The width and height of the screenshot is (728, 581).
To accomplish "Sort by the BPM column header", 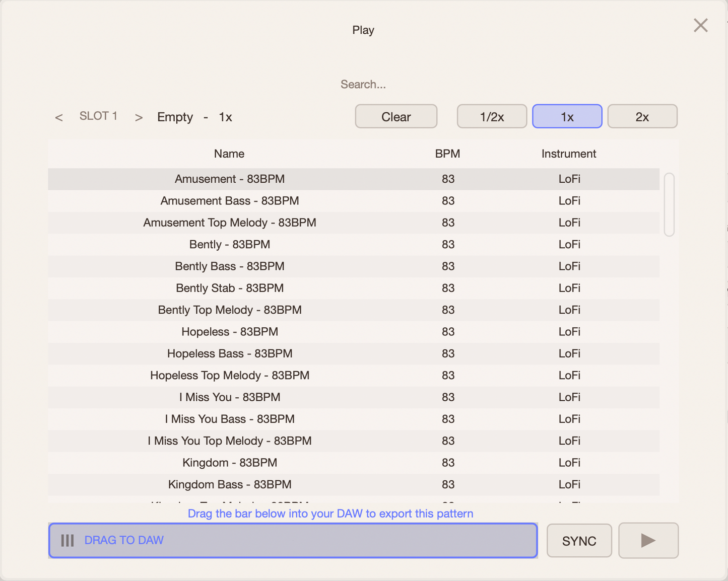I will click(447, 154).
